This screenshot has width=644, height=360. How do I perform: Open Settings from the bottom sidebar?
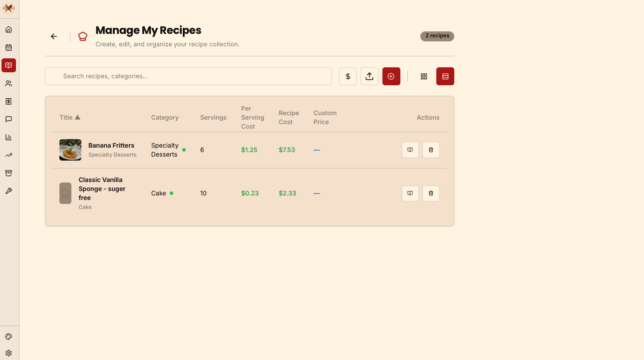tap(8, 353)
